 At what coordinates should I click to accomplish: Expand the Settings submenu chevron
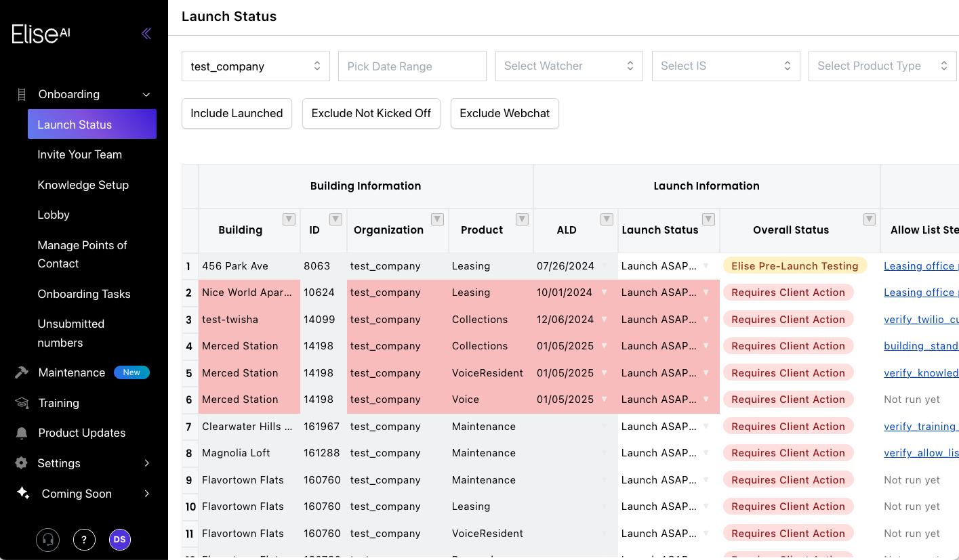click(x=146, y=463)
